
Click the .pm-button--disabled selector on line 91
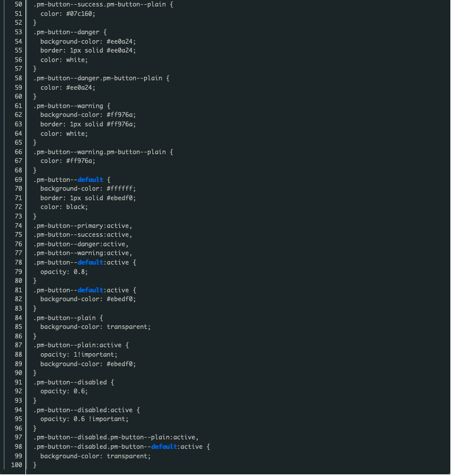tap(70, 383)
